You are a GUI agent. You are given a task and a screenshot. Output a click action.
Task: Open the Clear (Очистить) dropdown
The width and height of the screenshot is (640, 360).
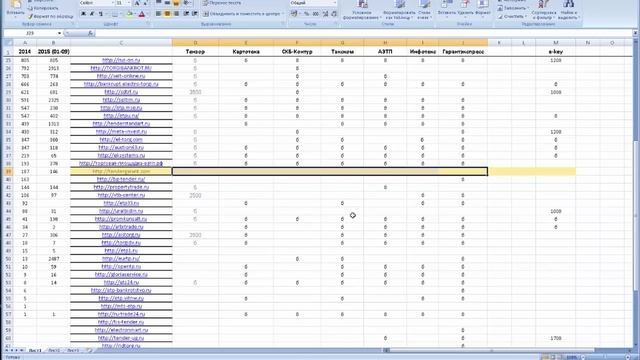[x=513, y=16]
